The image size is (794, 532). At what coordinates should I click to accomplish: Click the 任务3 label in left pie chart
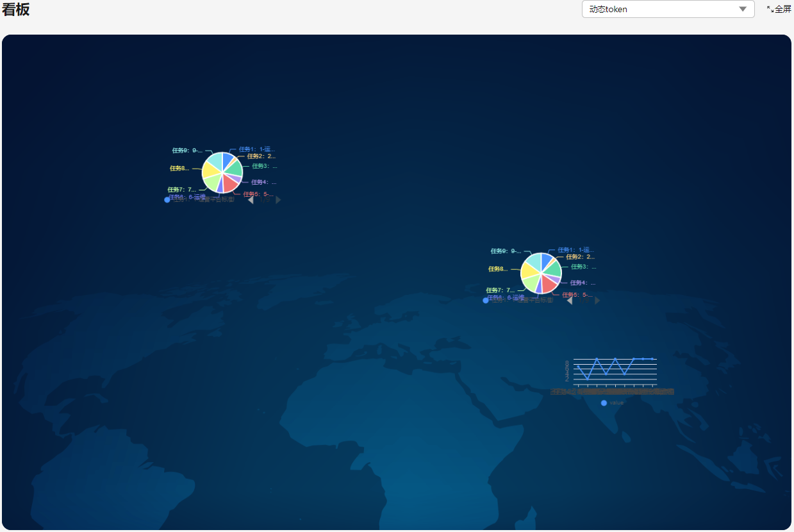coord(263,166)
